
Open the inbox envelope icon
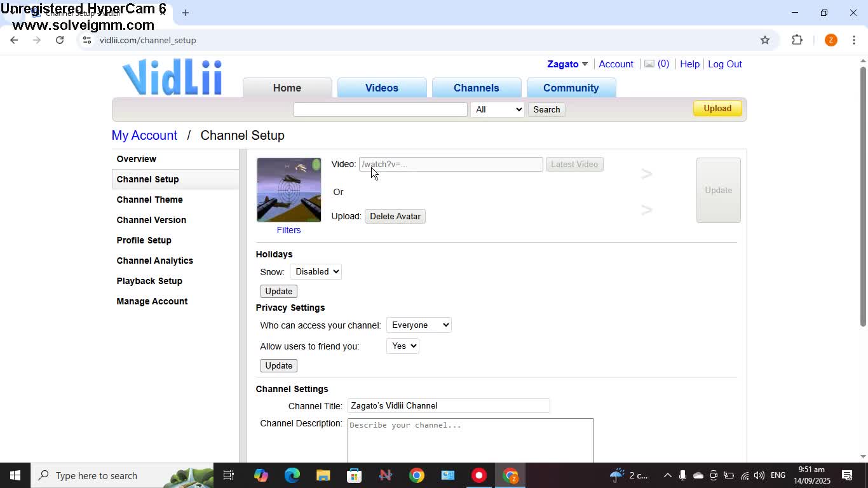(649, 64)
